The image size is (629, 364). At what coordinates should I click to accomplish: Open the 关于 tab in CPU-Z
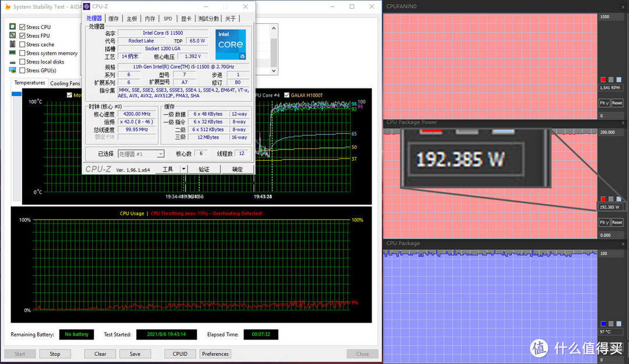pyautogui.click(x=230, y=19)
